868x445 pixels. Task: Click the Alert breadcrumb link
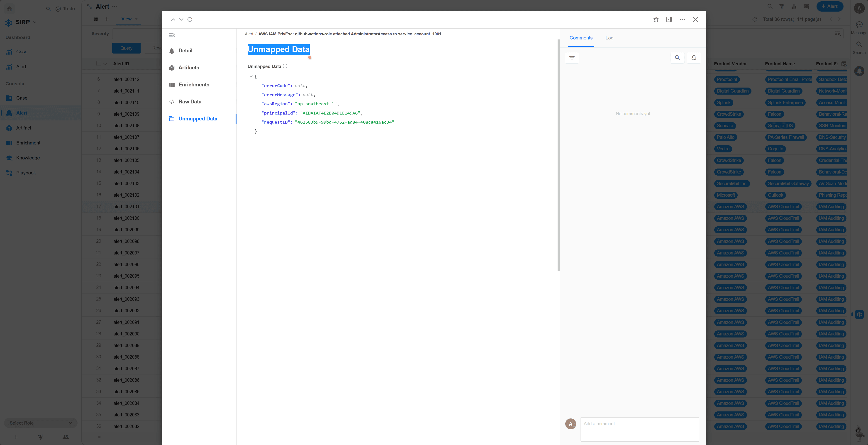[x=249, y=34]
